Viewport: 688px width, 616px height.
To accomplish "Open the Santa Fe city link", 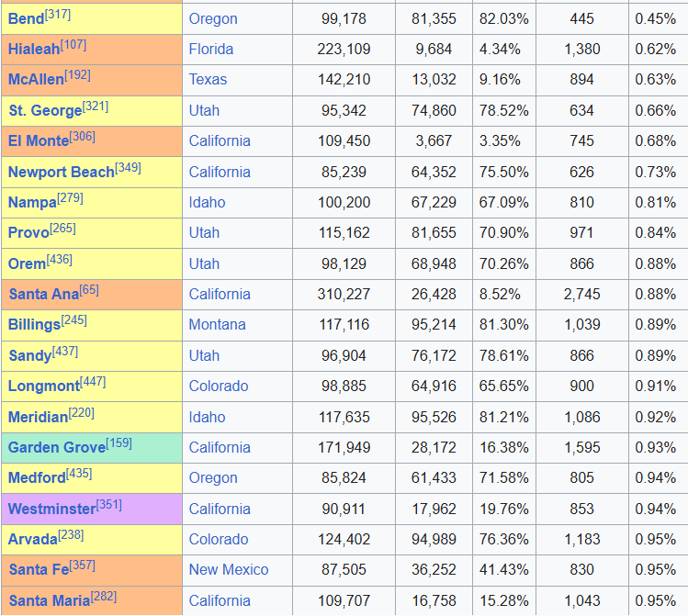I will pos(39,569).
